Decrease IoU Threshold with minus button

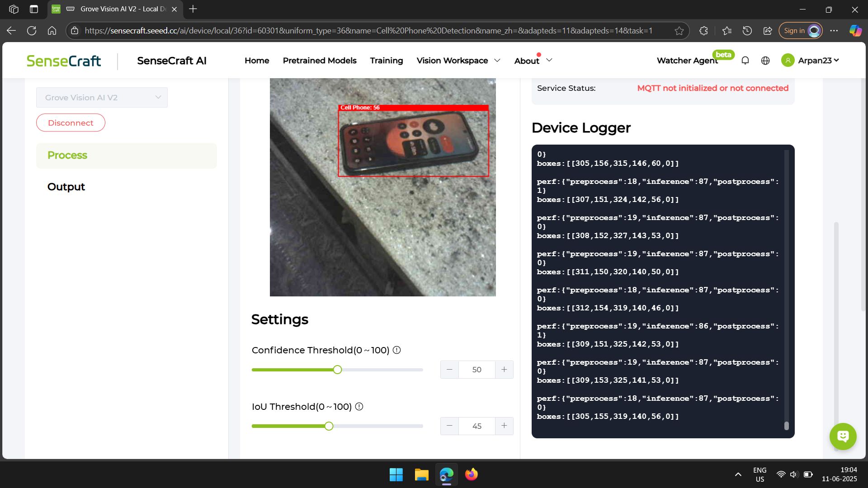click(449, 426)
